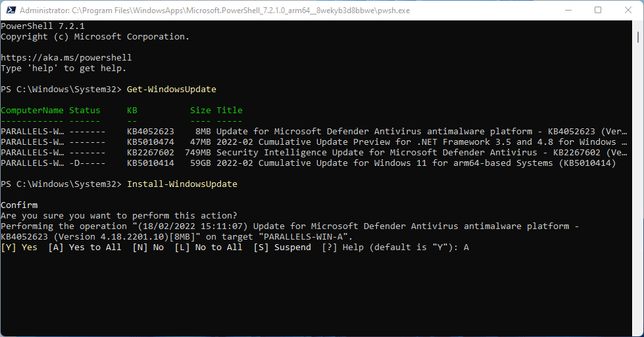This screenshot has height=337, width=644.
Task: Click the [S] Suspend option
Action: pos(282,247)
